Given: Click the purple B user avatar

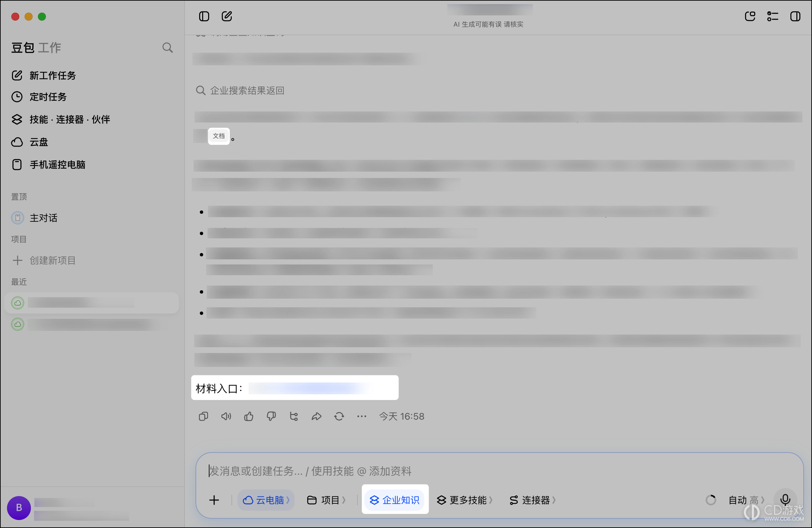Looking at the screenshot, I should [x=19, y=508].
